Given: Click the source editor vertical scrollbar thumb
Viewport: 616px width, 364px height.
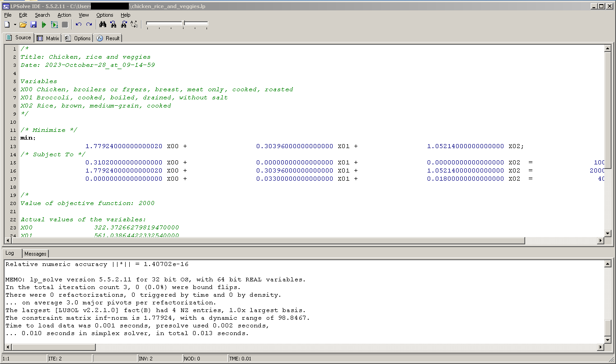Looking at the screenshot, I should point(608,111).
